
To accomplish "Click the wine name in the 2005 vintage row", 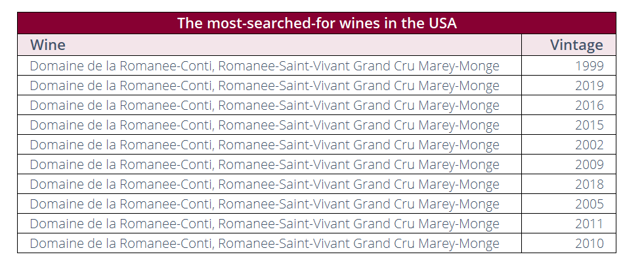I will tap(265, 204).
